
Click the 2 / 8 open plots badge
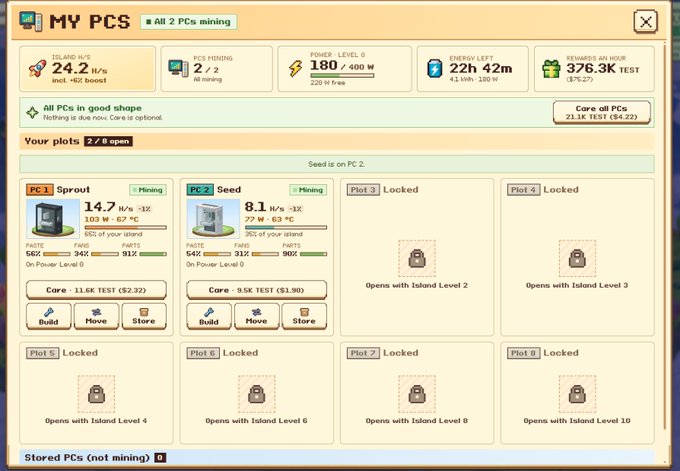(108, 141)
